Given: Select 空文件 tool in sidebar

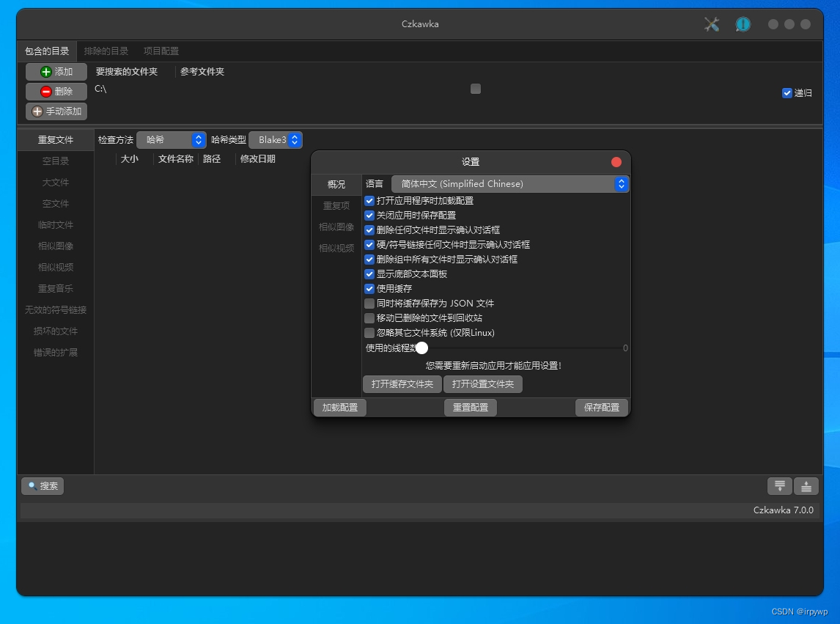Looking at the screenshot, I should point(56,204).
